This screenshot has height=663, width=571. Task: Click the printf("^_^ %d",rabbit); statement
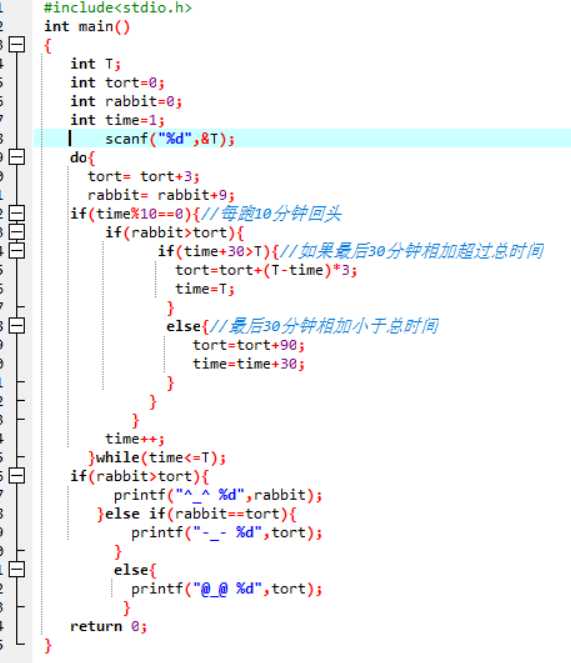point(218,495)
